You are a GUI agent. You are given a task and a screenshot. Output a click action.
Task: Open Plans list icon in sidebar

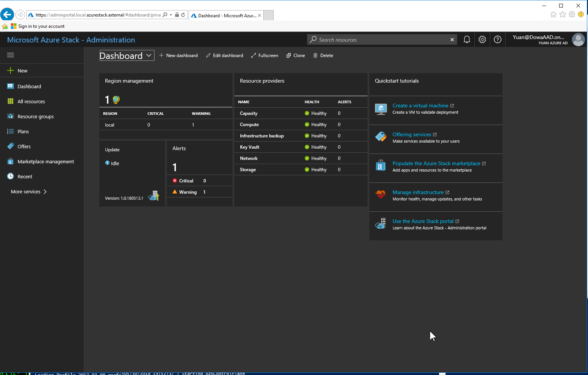(x=10, y=131)
